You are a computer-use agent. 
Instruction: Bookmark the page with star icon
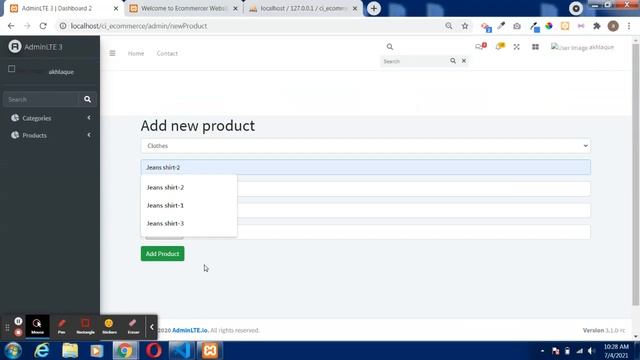(x=464, y=26)
